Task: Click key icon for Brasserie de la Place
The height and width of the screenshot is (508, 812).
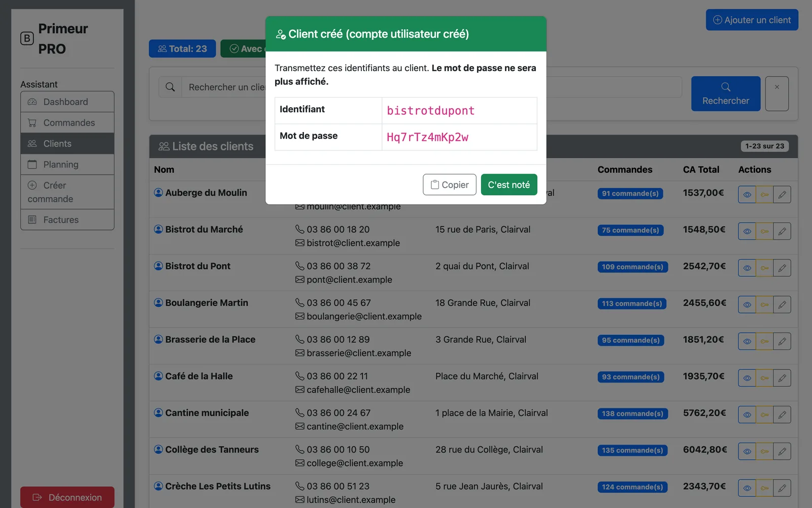Action: pyautogui.click(x=764, y=341)
